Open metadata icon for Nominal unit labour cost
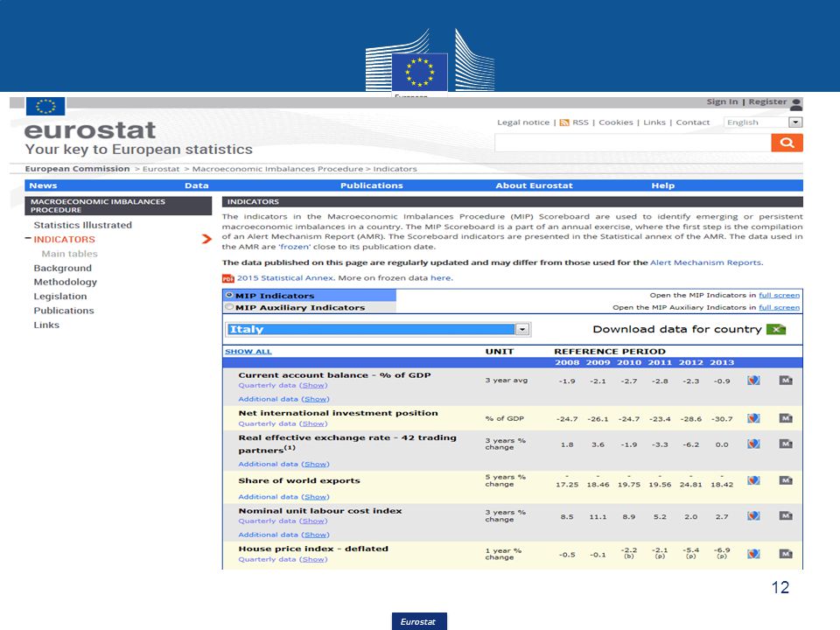 (786, 516)
